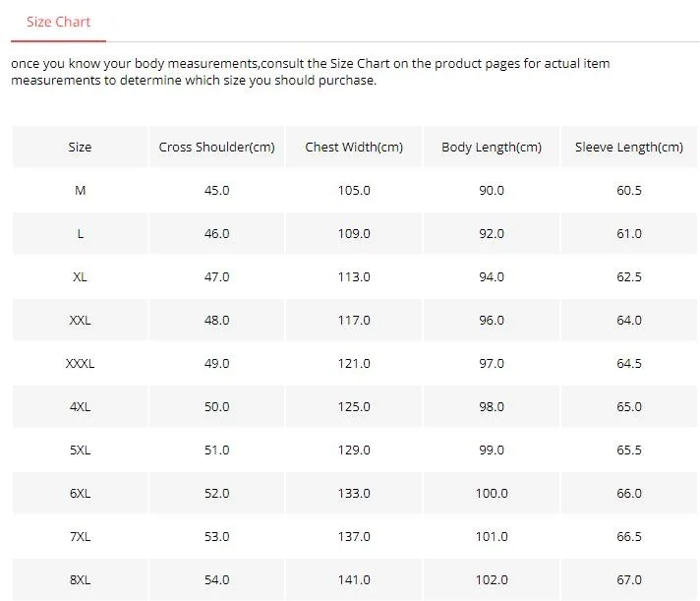Viewport: 700px width, 601px height.
Task: Open the Size Chart tab
Action: pos(58,22)
